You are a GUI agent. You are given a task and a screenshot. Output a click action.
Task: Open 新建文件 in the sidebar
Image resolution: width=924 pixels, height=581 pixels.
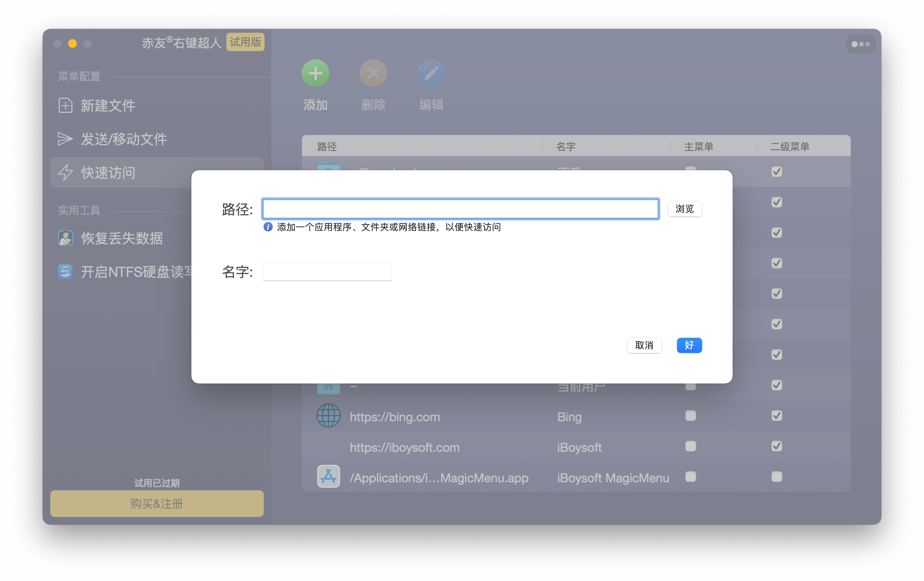point(157,106)
